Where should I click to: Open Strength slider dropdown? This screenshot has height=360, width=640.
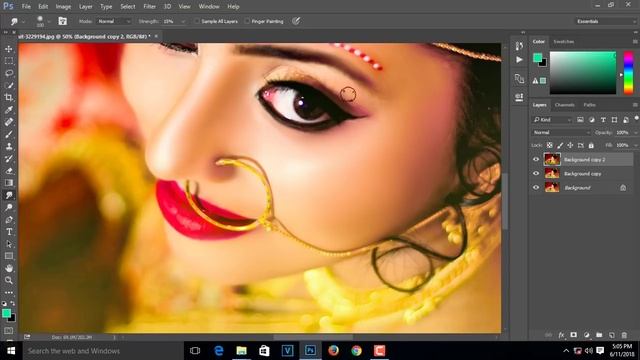click(x=183, y=21)
